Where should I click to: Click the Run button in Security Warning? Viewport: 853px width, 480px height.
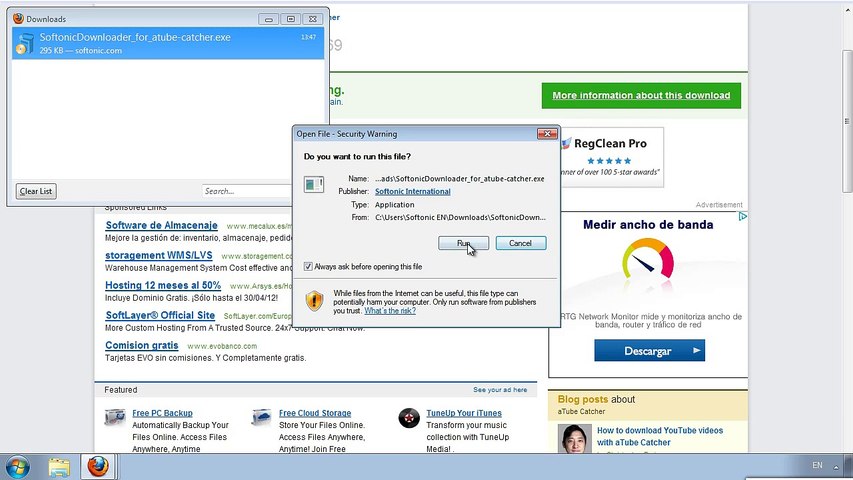click(463, 243)
